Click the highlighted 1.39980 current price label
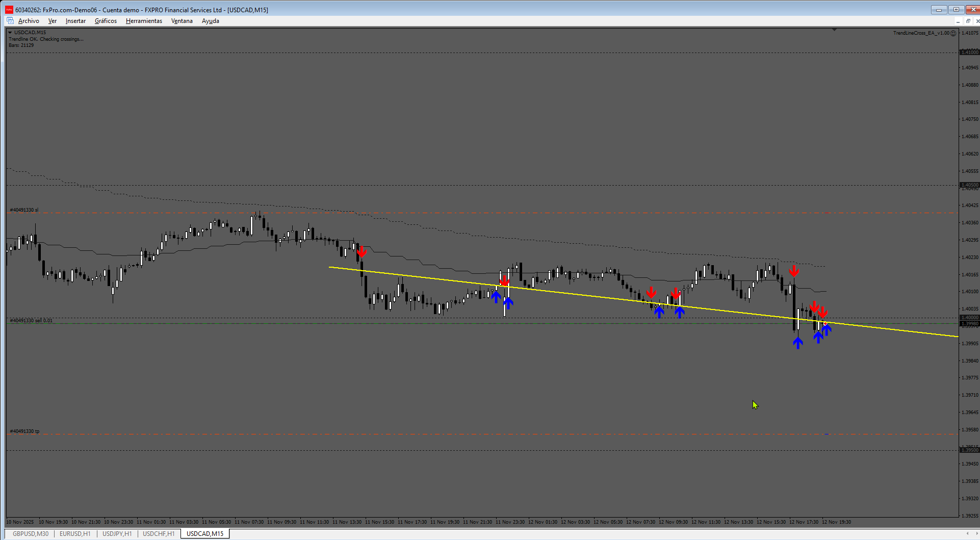 (x=969, y=324)
